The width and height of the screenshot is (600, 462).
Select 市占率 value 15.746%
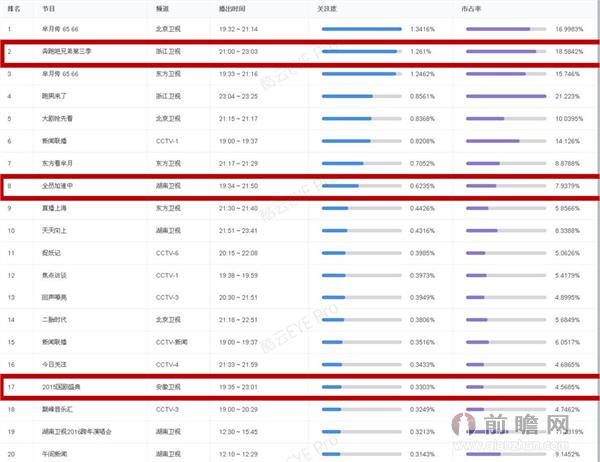coord(567,74)
